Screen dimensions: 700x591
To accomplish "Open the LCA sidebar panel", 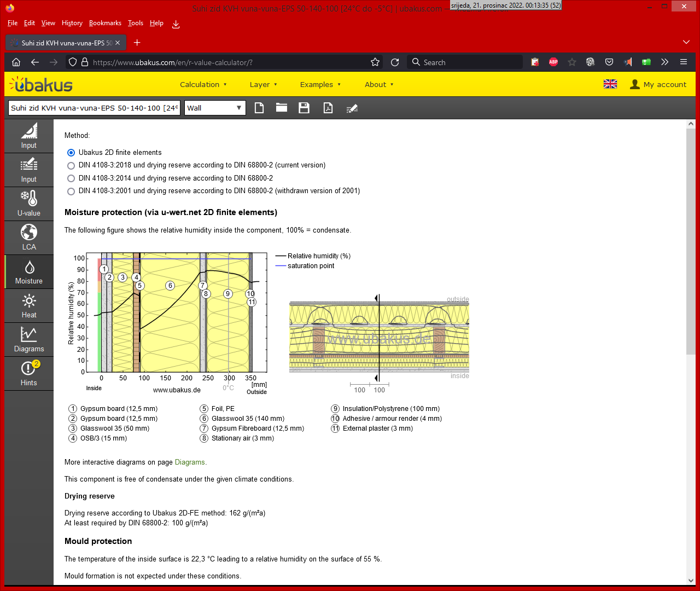I will coord(29,238).
